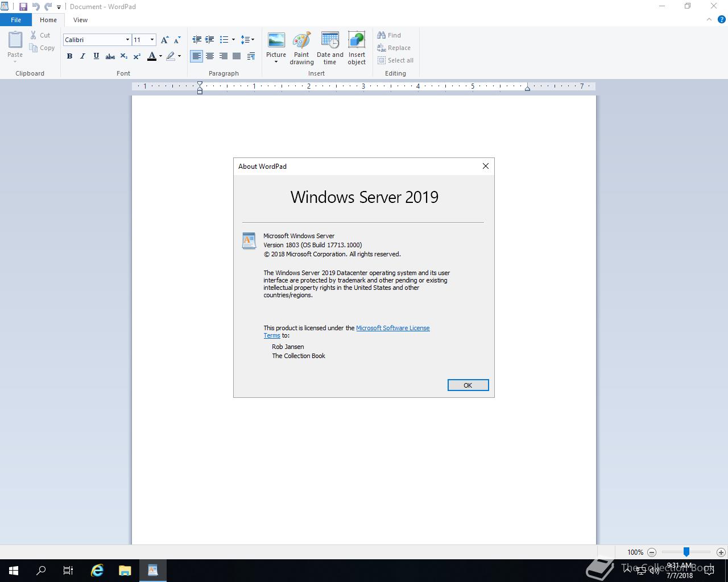Image resolution: width=728 pixels, height=582 pixels.
Task: Click the Grow font icon
Action: [x=164, y=40]
